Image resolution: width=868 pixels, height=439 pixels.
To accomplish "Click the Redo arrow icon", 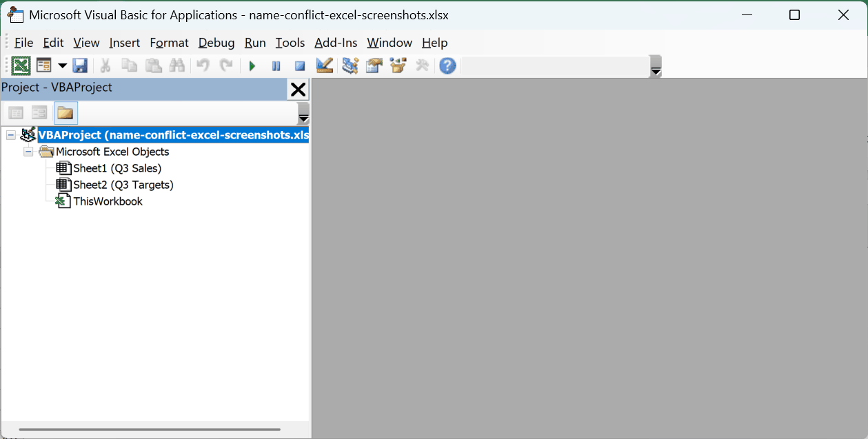I will tap(225, 65).
